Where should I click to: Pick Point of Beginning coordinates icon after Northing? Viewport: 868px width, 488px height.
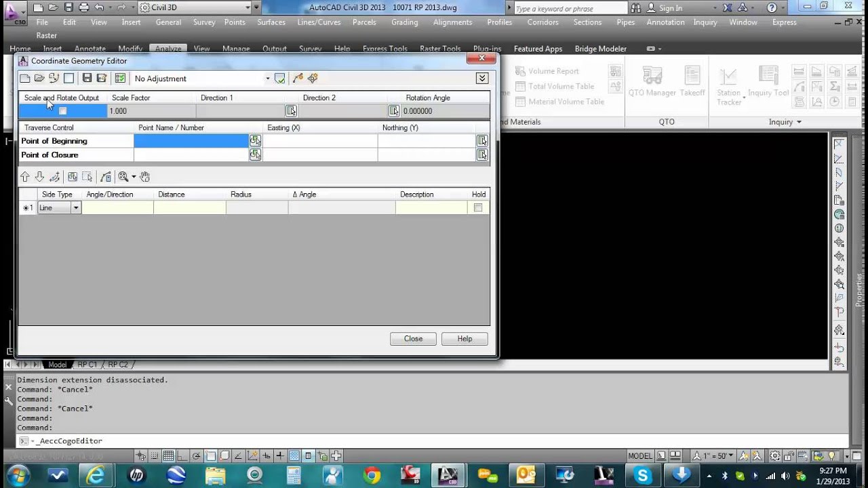click(482, 141)
